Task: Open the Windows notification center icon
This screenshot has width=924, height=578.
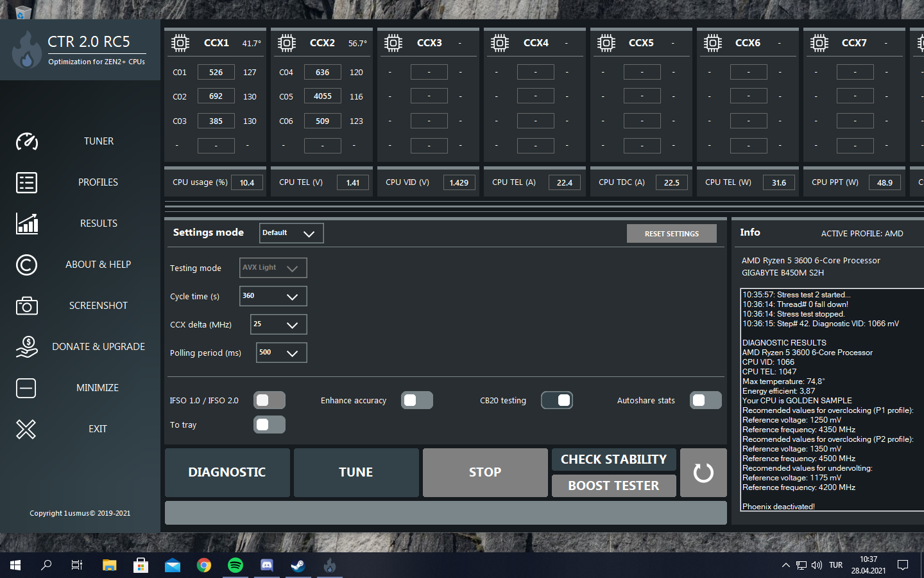Action: [x=903, y=565]
